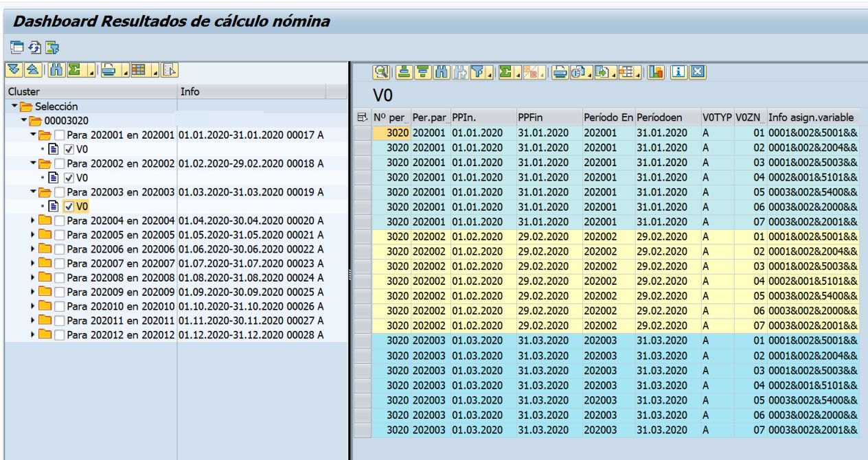Image resolution: width=868 pixels, height=460 pixels.
Task: Click the Total sigma icon in the grid toolbar
Action: [505, 72]
